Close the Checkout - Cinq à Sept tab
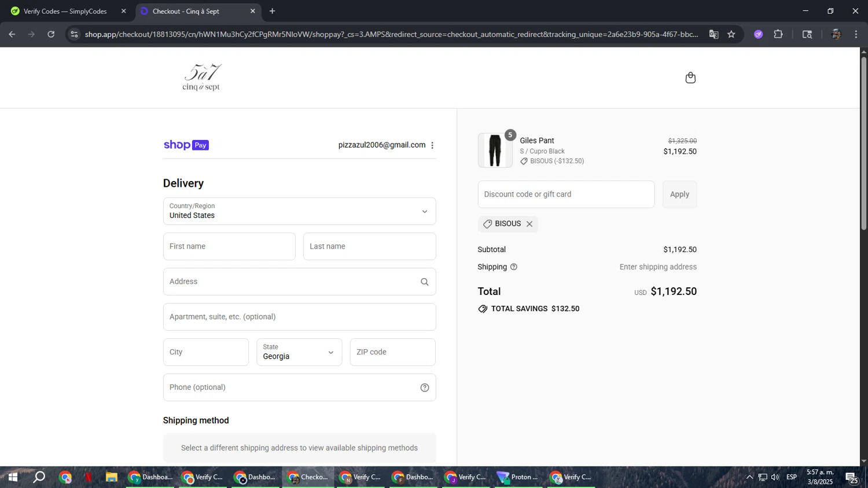868x488 pixels. [253, 11]
